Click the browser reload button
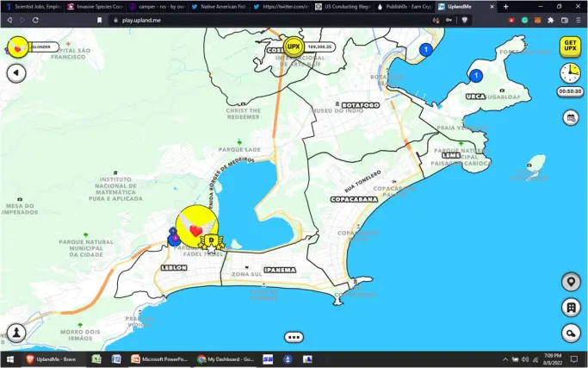588x368 pixels. [35, 21]
